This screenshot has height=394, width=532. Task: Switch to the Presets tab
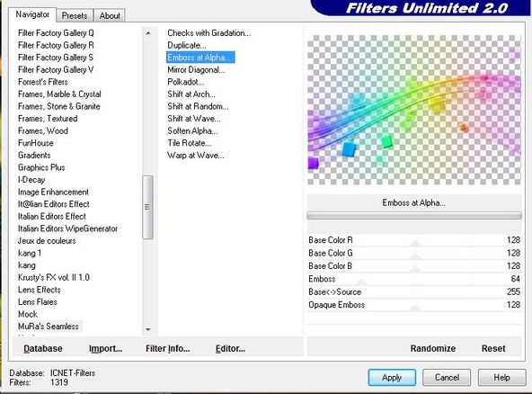coord(75,15)
